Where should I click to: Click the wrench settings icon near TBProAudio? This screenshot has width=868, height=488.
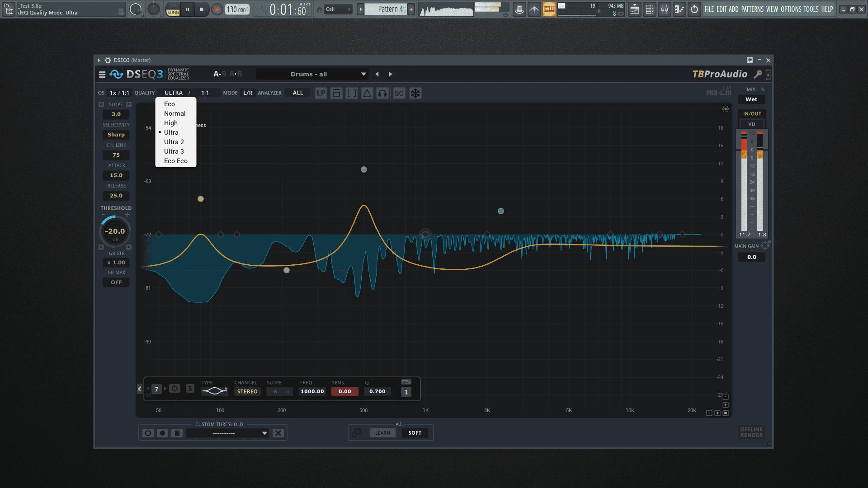[758, 74]
